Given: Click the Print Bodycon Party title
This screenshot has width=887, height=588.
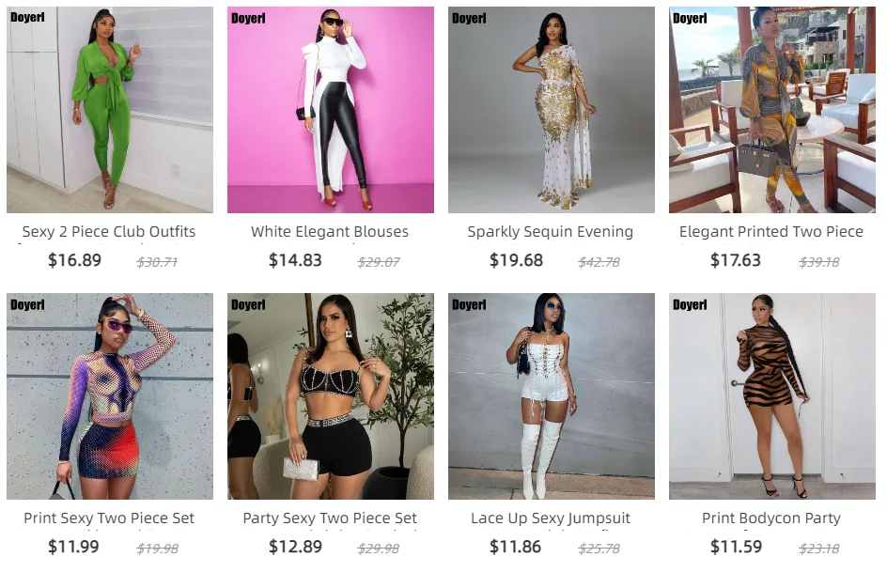Looking at the screenshot, I should pos(771,518).
